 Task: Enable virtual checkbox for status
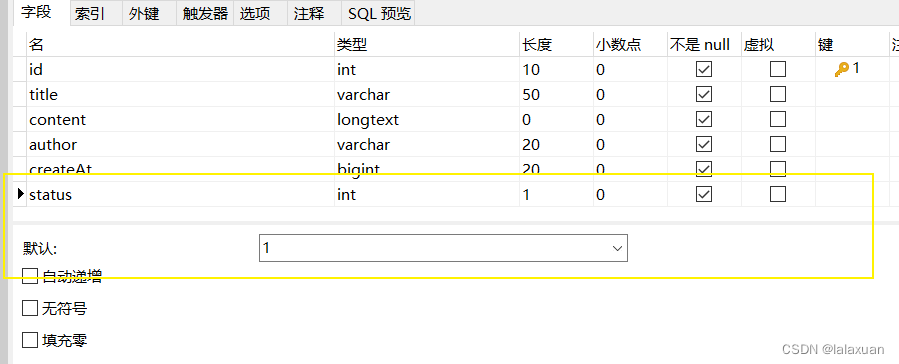point(778,194)
